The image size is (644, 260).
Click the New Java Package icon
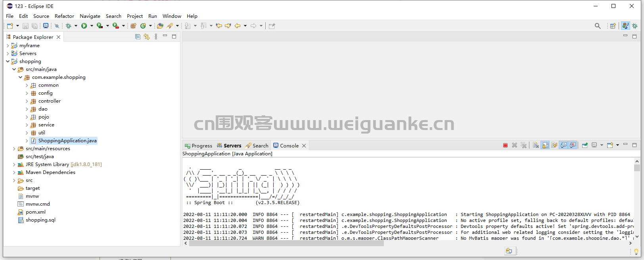(x=134, y=26)
